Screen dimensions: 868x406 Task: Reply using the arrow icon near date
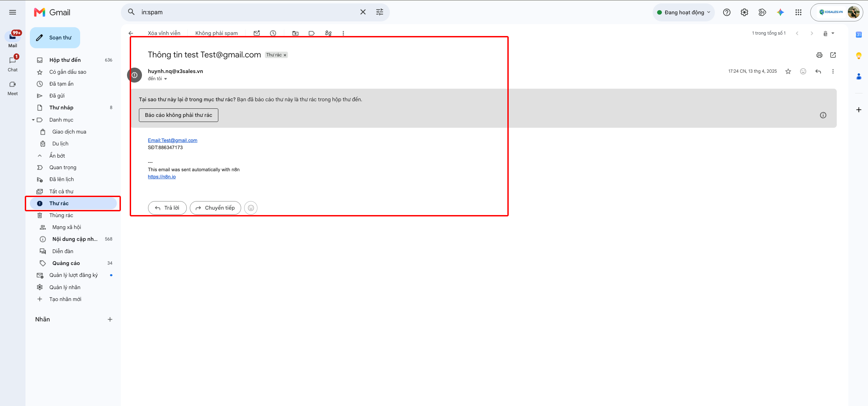[818, 71]
